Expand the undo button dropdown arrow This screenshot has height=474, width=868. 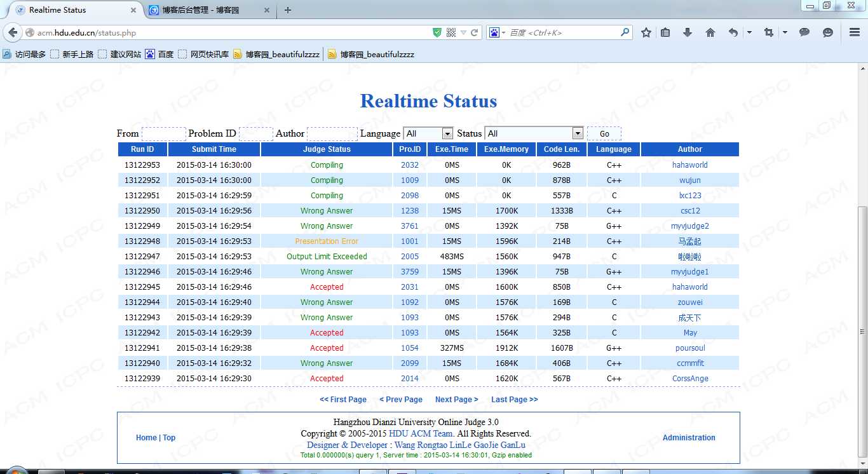tap(749, 32)
